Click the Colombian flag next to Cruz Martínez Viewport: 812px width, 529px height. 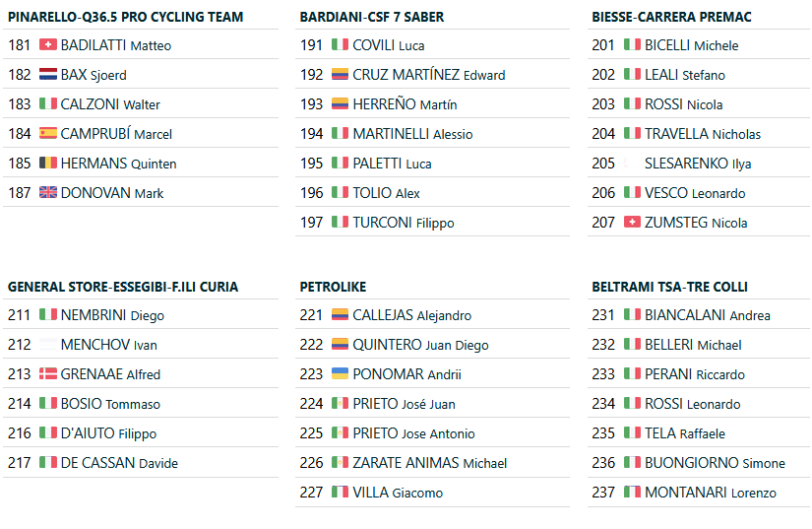coord(340,75)
